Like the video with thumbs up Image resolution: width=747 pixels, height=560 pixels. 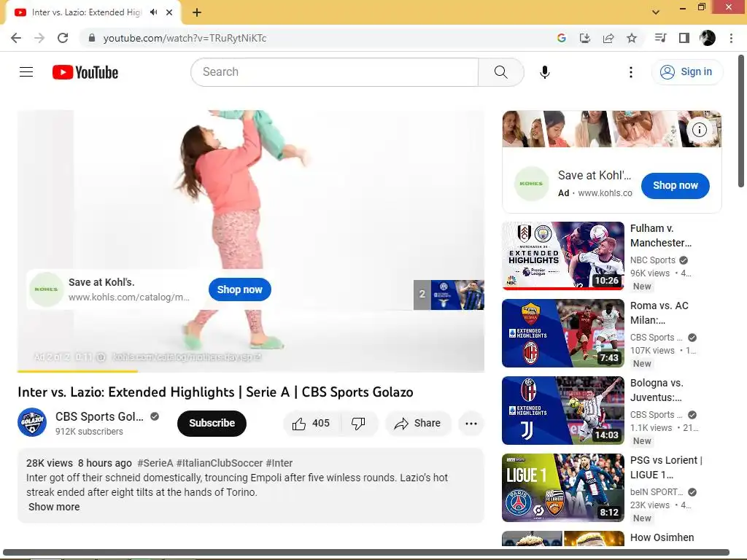click(311, 424)
